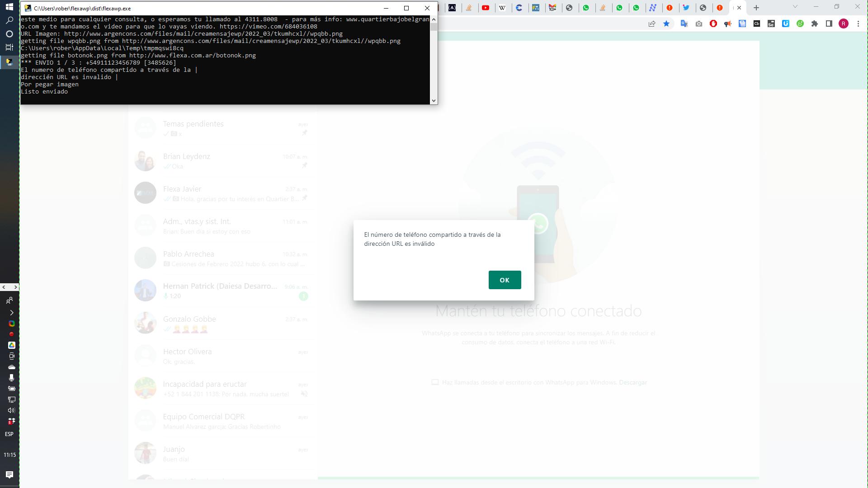Image resolution: width=868 pixels, height=488 pixels.
Task: Check the battery status tray icon
Action: coord(11,389)
